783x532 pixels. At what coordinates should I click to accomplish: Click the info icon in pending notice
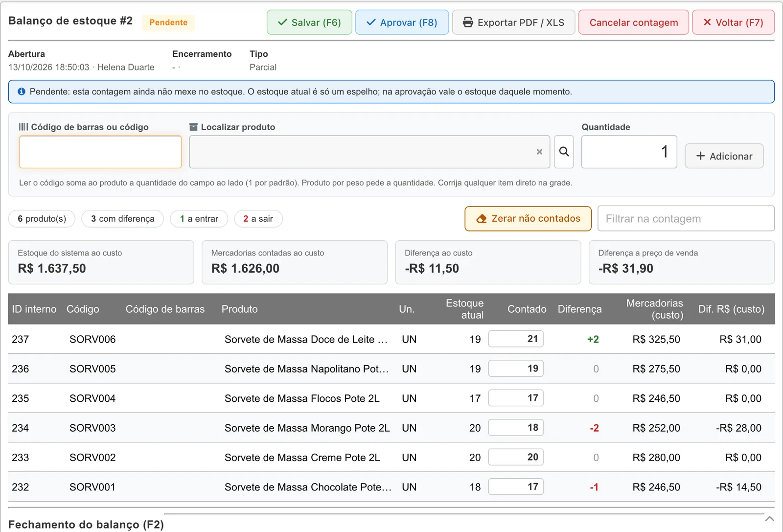coord(22,92)
